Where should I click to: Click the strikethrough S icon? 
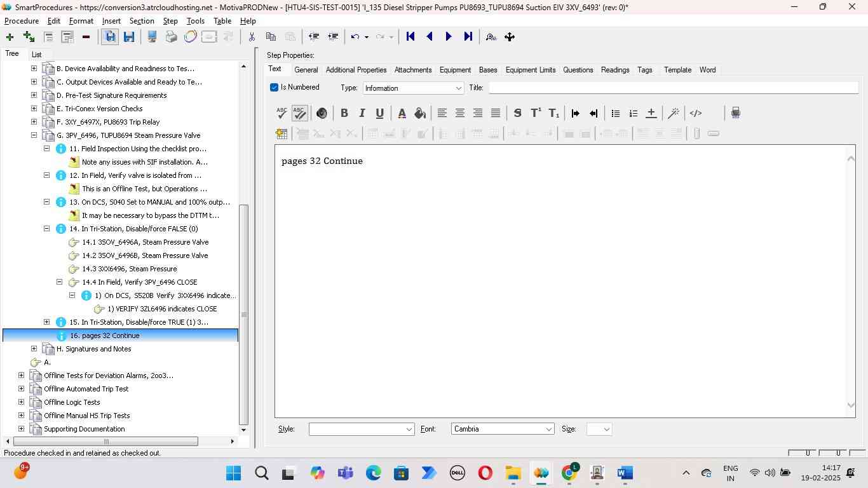(x=518, y=113)
